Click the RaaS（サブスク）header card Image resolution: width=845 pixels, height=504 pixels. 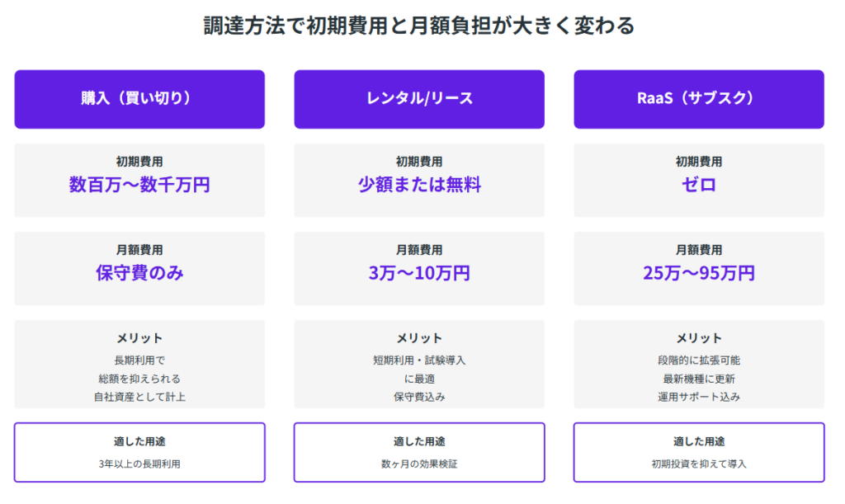point(699,99)
